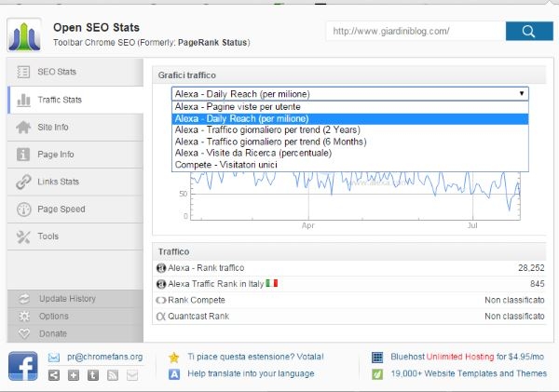Screen dimensions: 559x392
Task: Select 'Compete - Visitatori unici' option
Action: [x=349, y=165]
